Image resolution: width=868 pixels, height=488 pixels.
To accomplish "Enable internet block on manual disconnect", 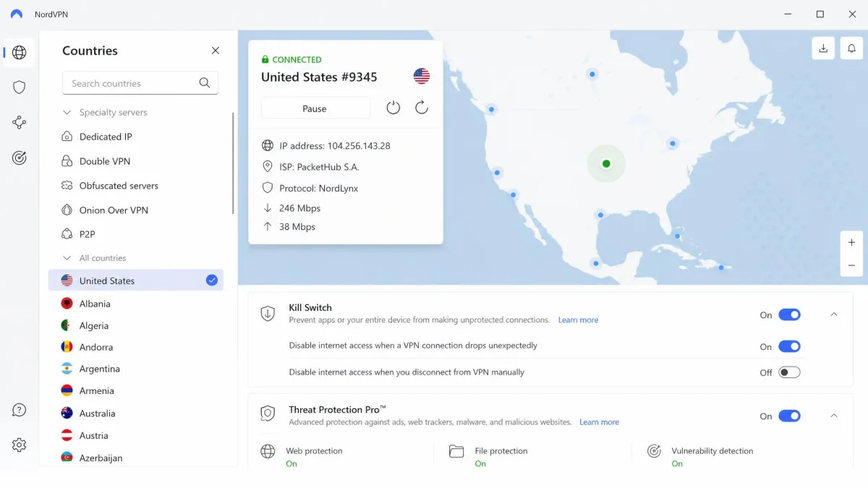I will point(789,372).
